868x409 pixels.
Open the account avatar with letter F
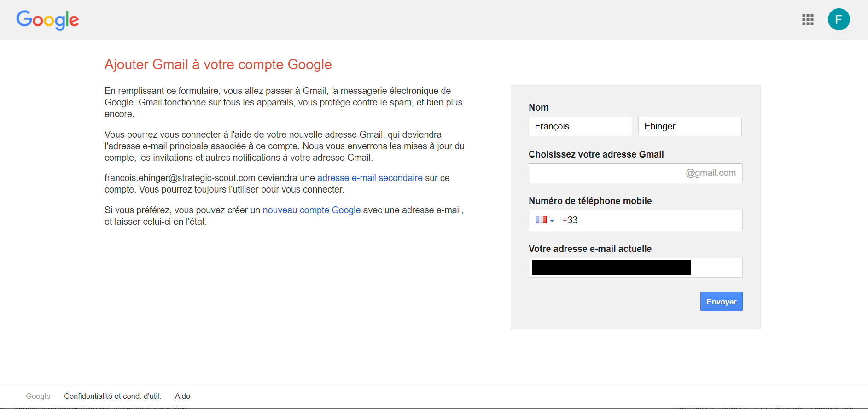pyautogui.click(x=839, y=19)
